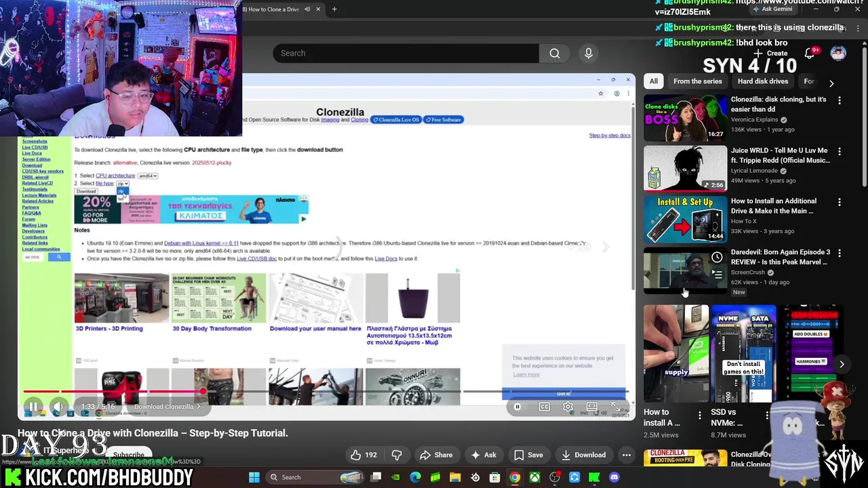Open menu for 'SSD vs NVMe' short
Viewport: 868px width, 488px height.
[768, 415]
